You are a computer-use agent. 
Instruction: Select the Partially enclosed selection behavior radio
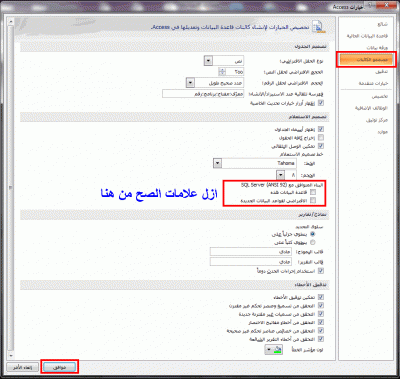[x=312, y=234]
